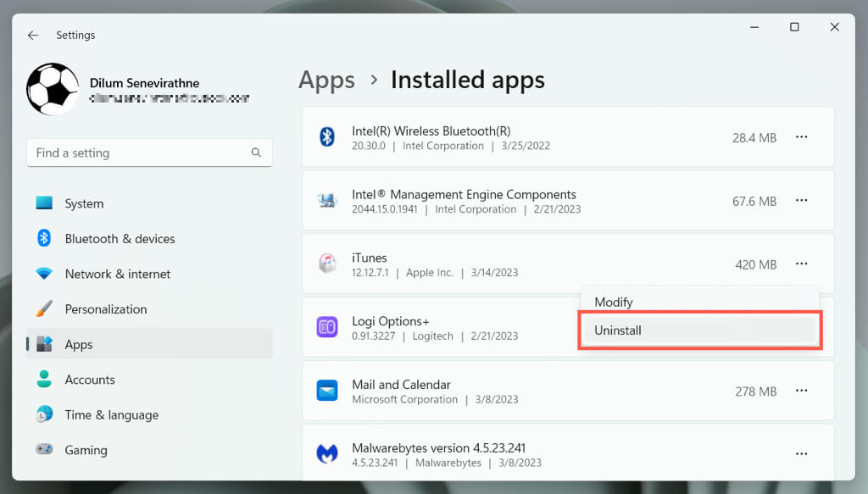Click the Logi Options+ app icon

327,328
